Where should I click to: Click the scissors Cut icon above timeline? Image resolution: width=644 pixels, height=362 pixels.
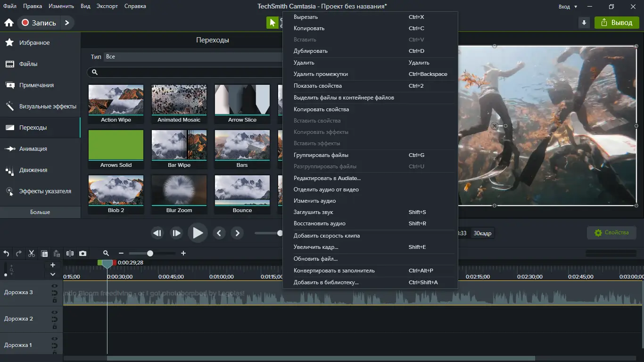pos(32,254)
